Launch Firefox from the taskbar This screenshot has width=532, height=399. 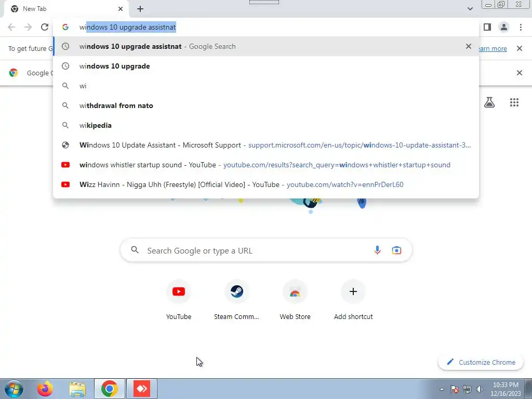pos(45,389)
